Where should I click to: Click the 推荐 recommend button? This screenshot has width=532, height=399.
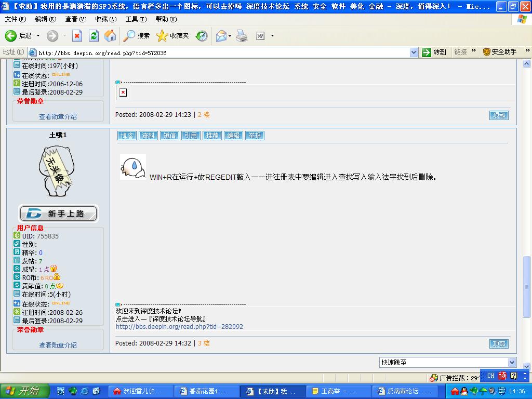212,136
